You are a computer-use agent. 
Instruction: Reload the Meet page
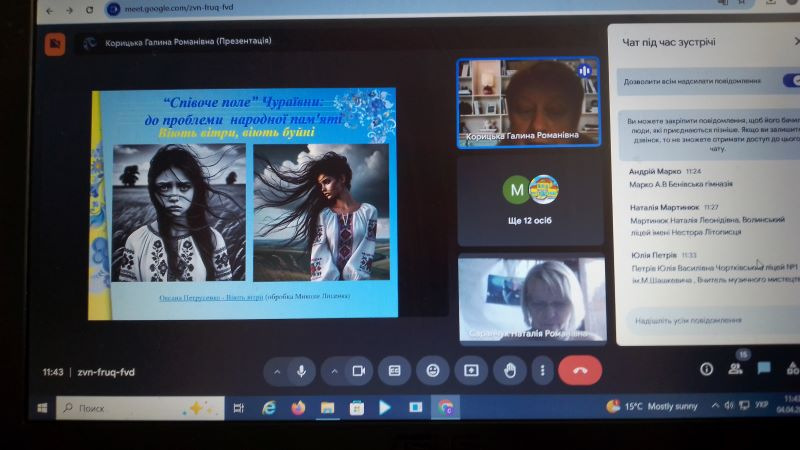tap(90, 10)
